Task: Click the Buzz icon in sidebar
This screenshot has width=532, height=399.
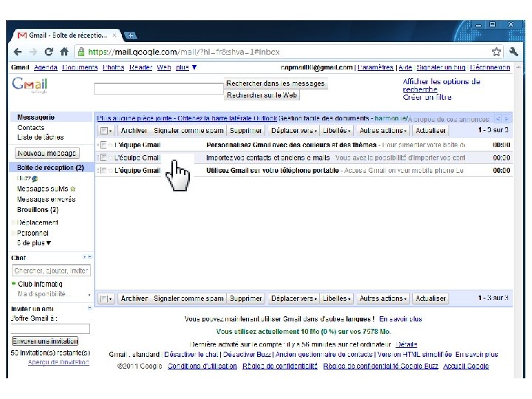Action: coord(35,178)
